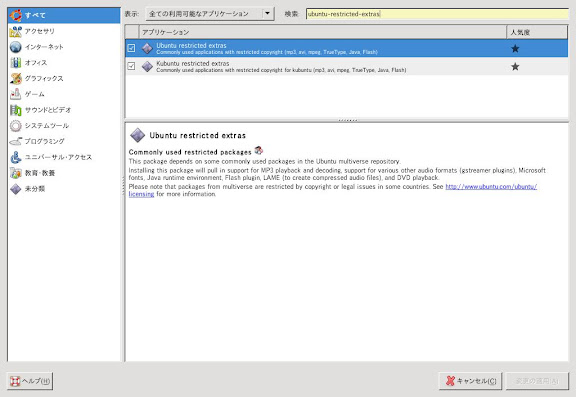576x397 pixels.
Task: Select the システムツール category label
Action: point(47,126)
